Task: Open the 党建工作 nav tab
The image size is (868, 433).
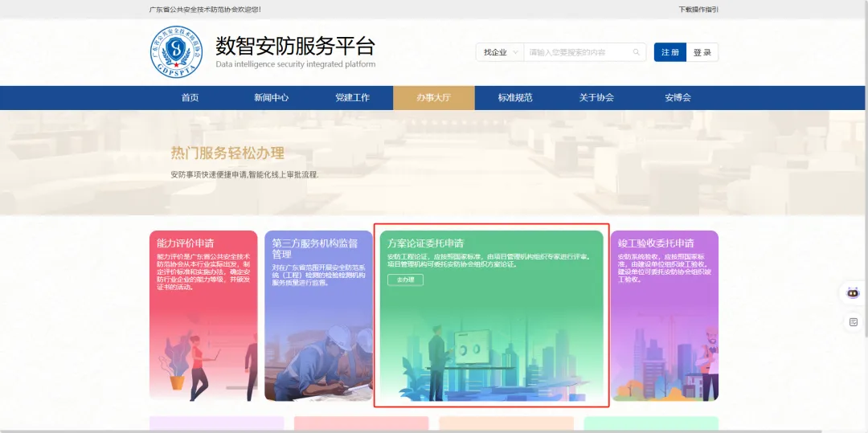Action: coord(353,98)
